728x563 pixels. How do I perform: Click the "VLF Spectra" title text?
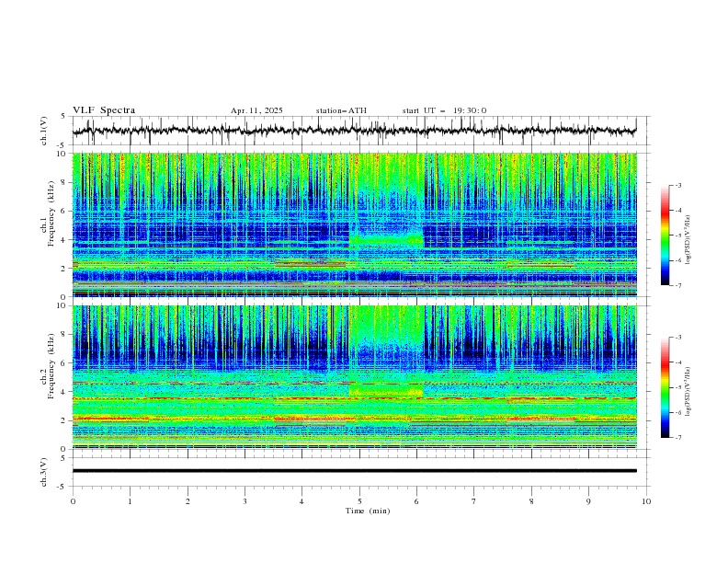click(x=104, y=110)
